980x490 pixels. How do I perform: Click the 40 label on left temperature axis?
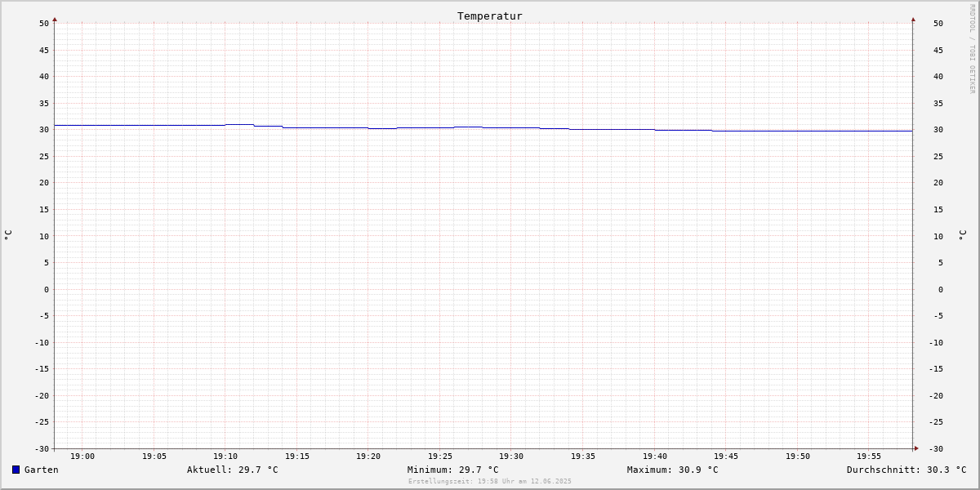[44, 76]
